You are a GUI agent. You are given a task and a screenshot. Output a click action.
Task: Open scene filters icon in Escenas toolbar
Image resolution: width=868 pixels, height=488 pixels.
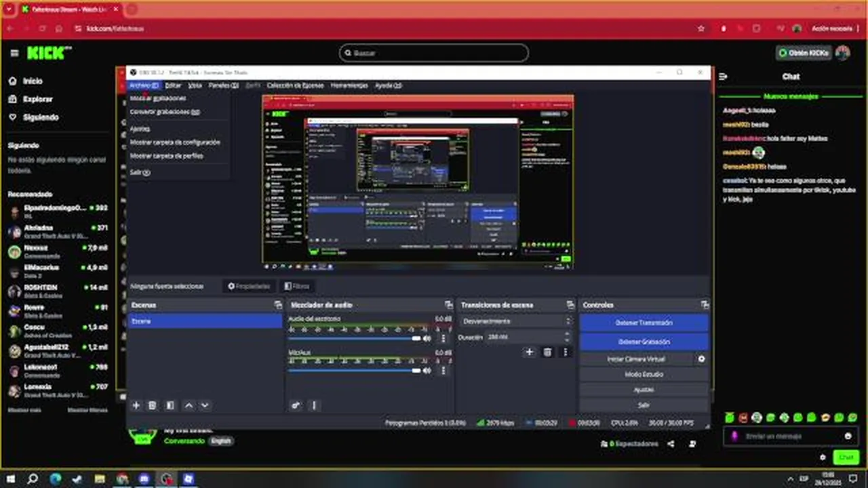pyautogui.click(x=170, y=405)
